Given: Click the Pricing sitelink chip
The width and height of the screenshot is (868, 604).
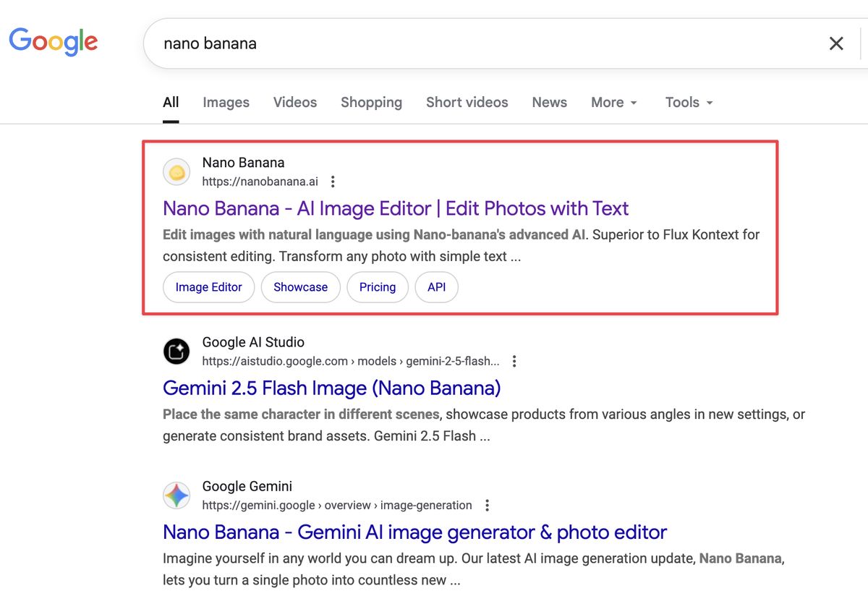Looking at the screenshot, I should 378,287.
